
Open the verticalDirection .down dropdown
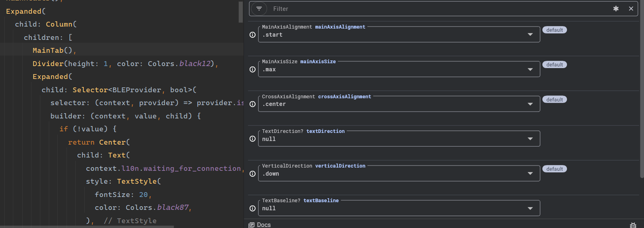click(x=399, y=174)
